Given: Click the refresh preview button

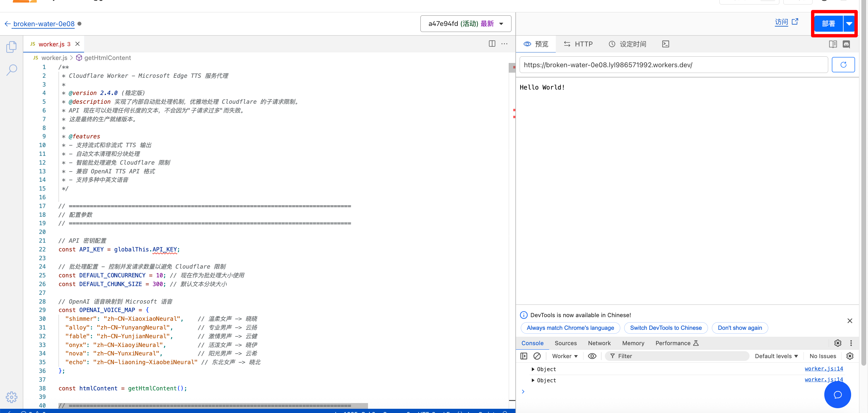Looking at the screenshot, I should coord(843,65).
